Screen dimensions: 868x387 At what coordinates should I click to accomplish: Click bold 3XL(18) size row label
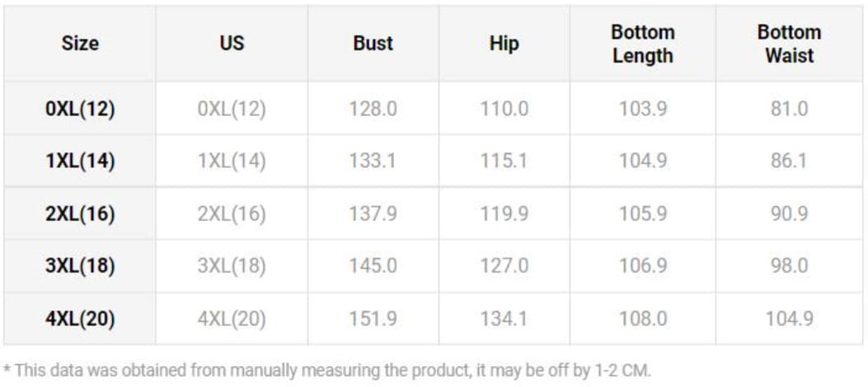coord(80,266)
